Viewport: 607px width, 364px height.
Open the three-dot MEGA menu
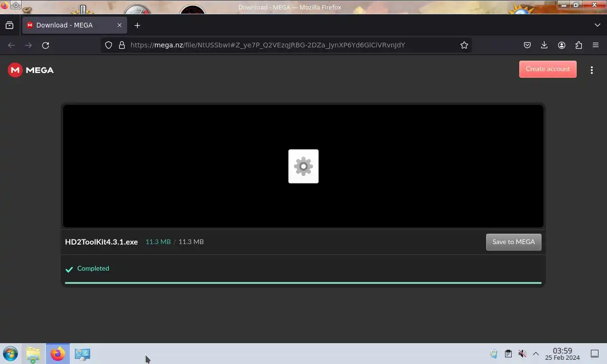pos(592,70)
